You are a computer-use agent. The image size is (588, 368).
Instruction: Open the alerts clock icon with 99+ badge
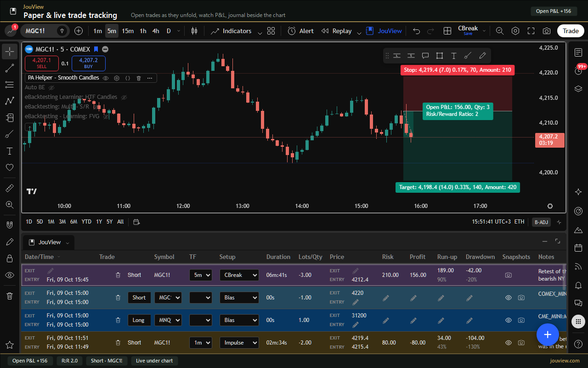pos(578,70)
